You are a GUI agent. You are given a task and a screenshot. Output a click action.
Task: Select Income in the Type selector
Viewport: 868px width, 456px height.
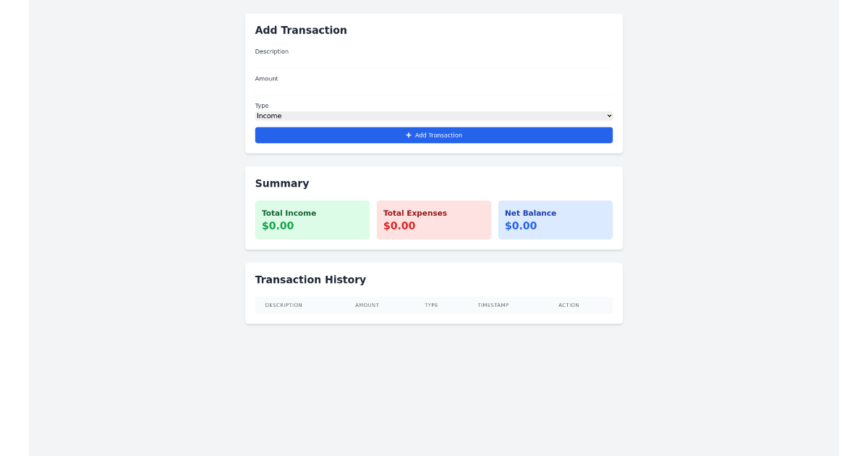[434, 116]
